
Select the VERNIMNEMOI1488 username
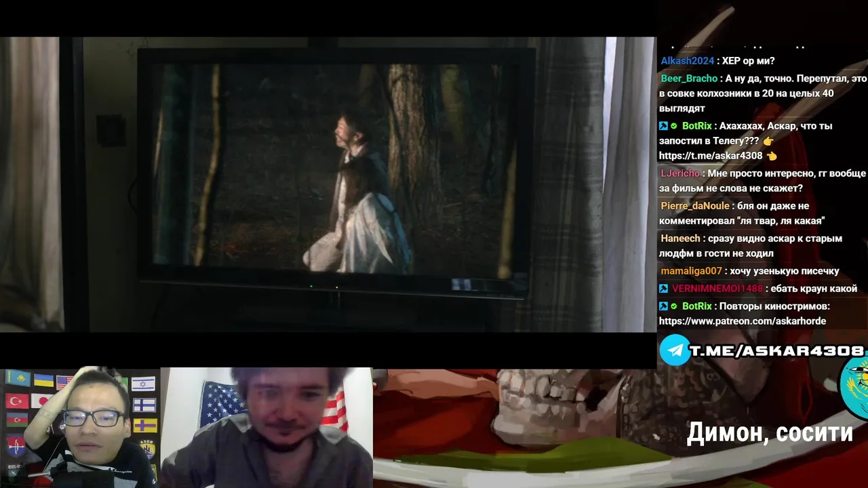click(717, 289)
